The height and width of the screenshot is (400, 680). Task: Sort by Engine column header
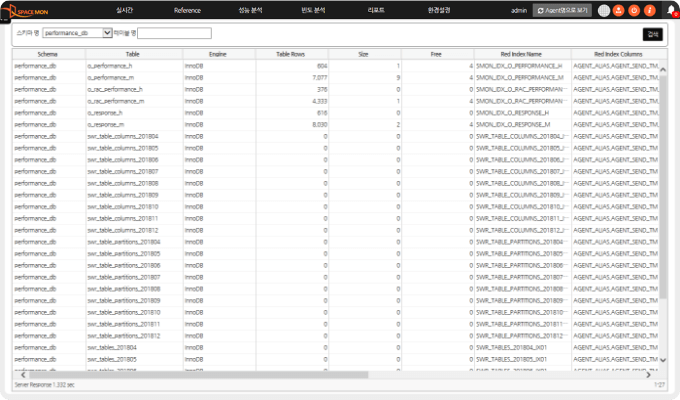pos(218,54)
